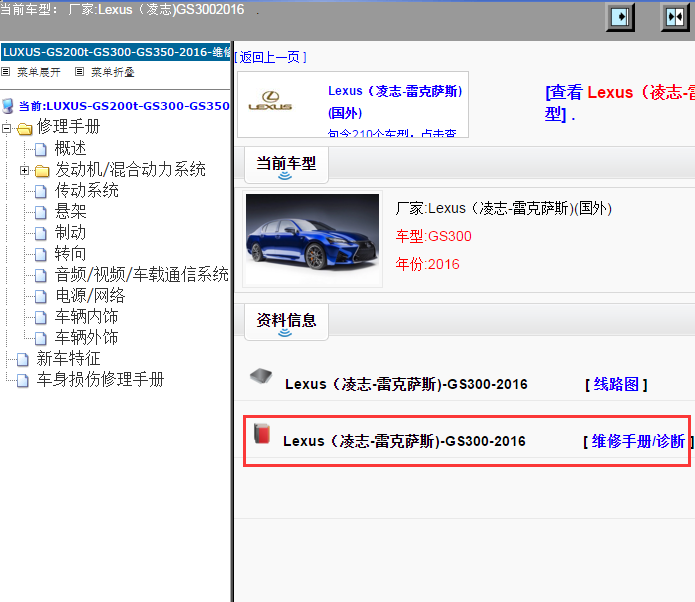The image size is (695, 602).
Task: Collapse the 修理手册 tree node
Action: 6,129
